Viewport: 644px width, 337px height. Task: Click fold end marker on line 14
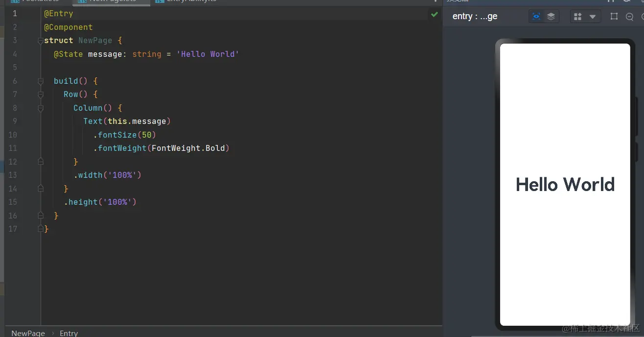pyautogui.click(x=41, y=189)
